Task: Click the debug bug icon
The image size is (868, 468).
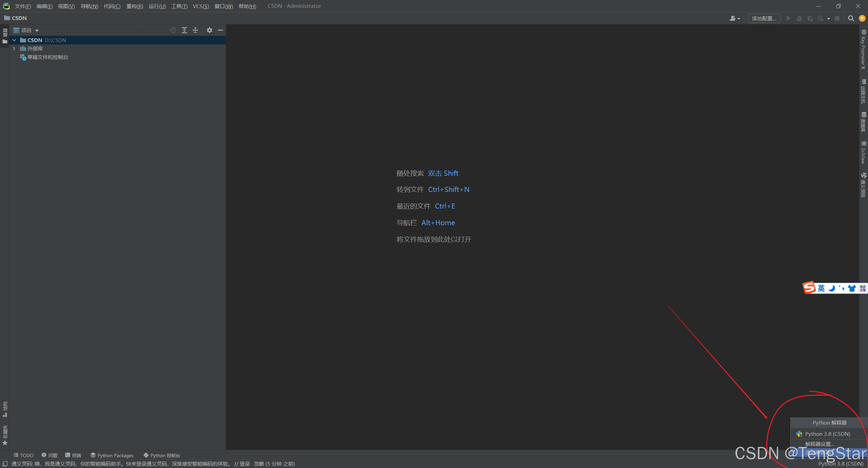Action: (x=800, y=18)
